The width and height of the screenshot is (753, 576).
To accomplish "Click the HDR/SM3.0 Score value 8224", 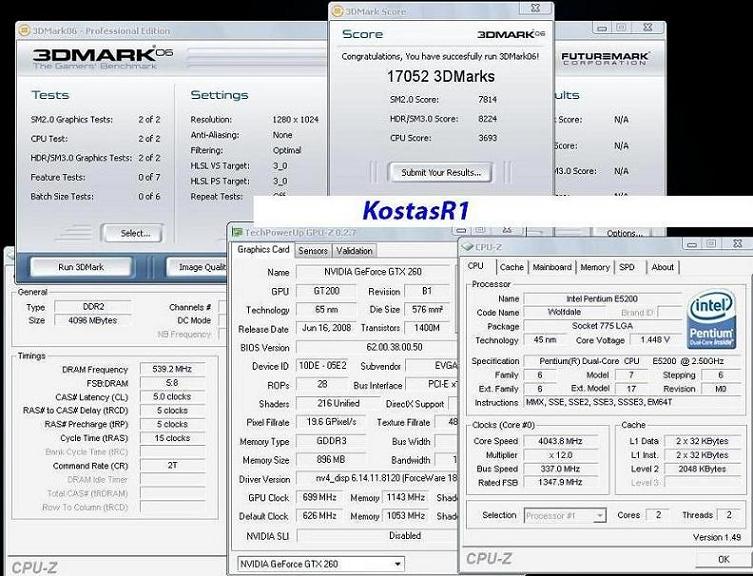I will click(487, 119).
